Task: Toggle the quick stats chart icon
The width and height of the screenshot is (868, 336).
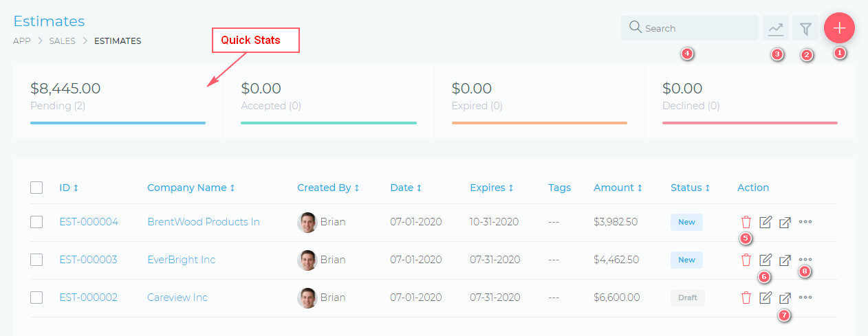Action: 776,29
